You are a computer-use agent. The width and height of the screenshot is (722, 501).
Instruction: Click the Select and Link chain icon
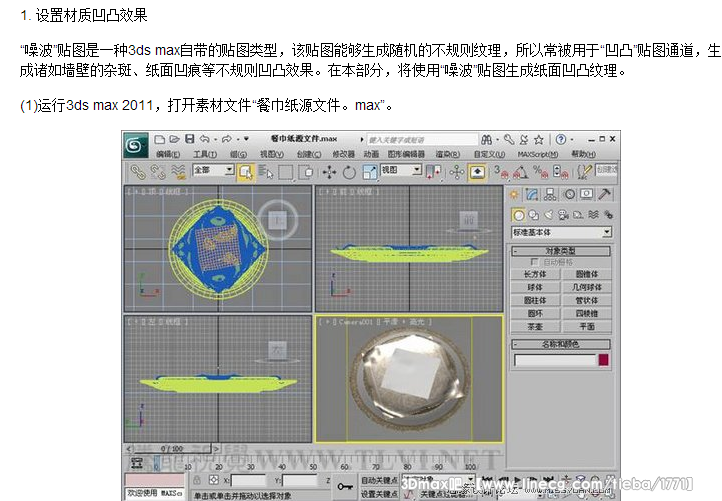tap(138, 172)
